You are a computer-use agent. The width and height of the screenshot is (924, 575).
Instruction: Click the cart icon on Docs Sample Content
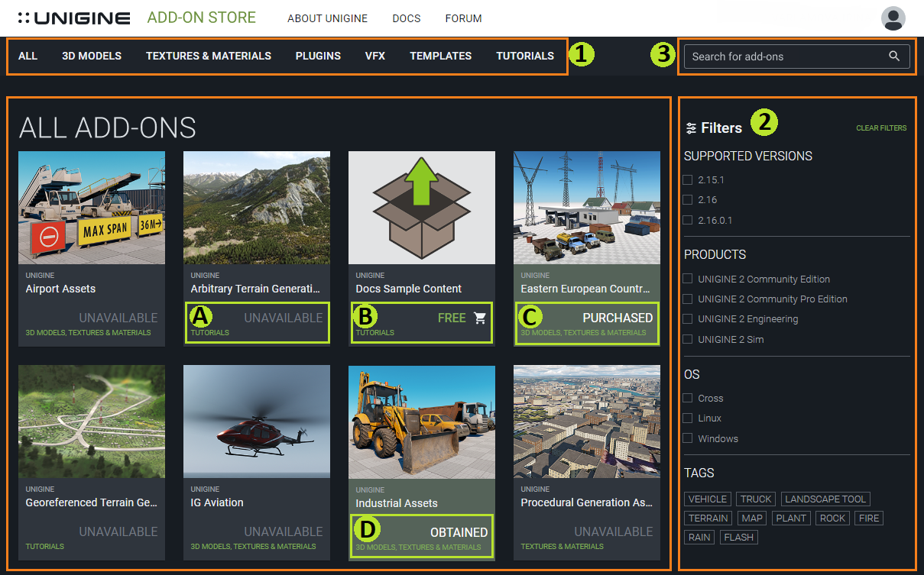pyautogui.click(x=480, y=318)
